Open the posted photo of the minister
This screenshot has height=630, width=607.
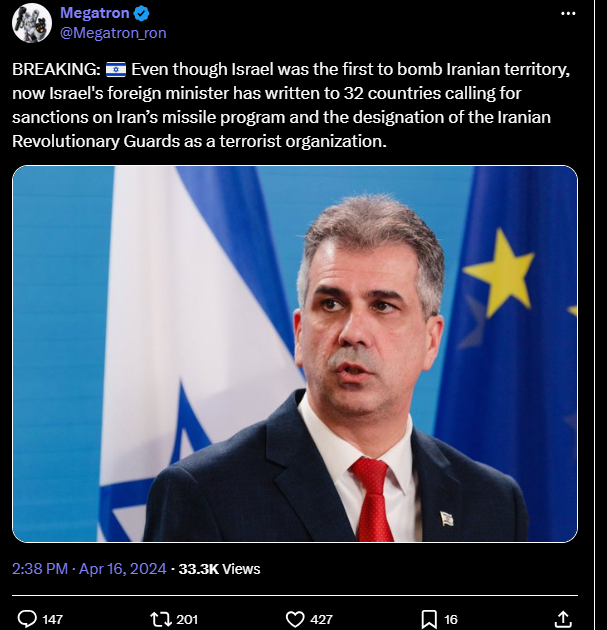coord(295,354)
